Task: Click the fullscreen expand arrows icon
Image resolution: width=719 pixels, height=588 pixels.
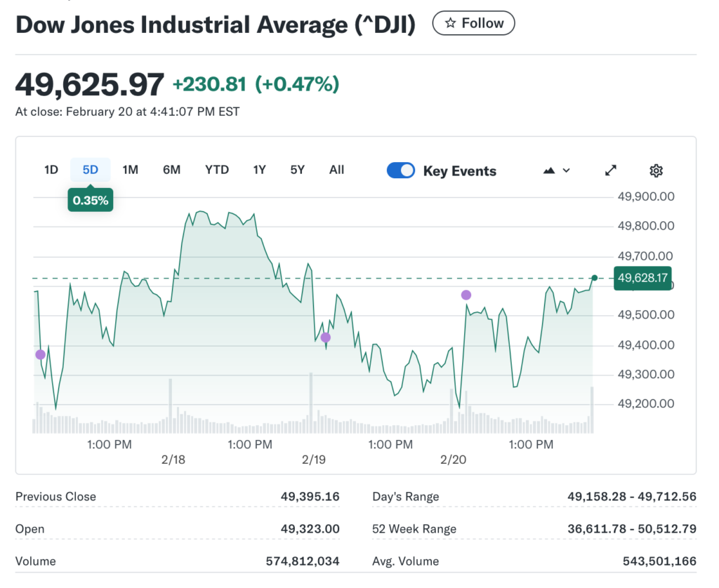Action: click(x=610, y=171)
